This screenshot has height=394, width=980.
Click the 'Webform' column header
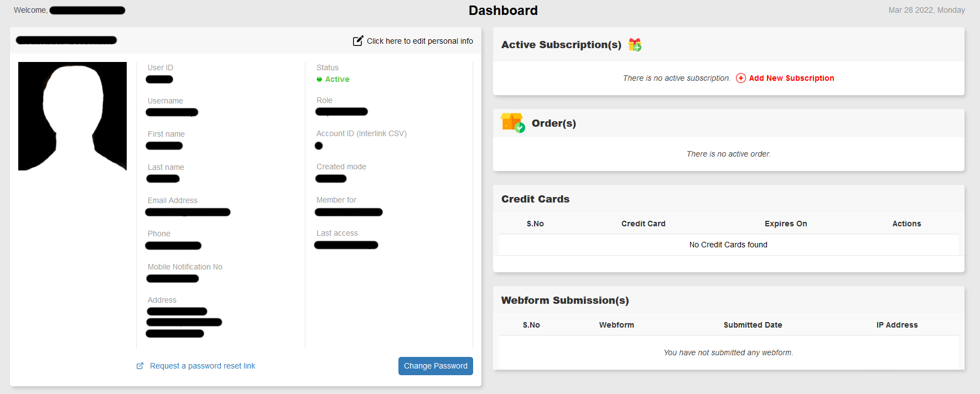pyautogui.click(x=616, y=325)
